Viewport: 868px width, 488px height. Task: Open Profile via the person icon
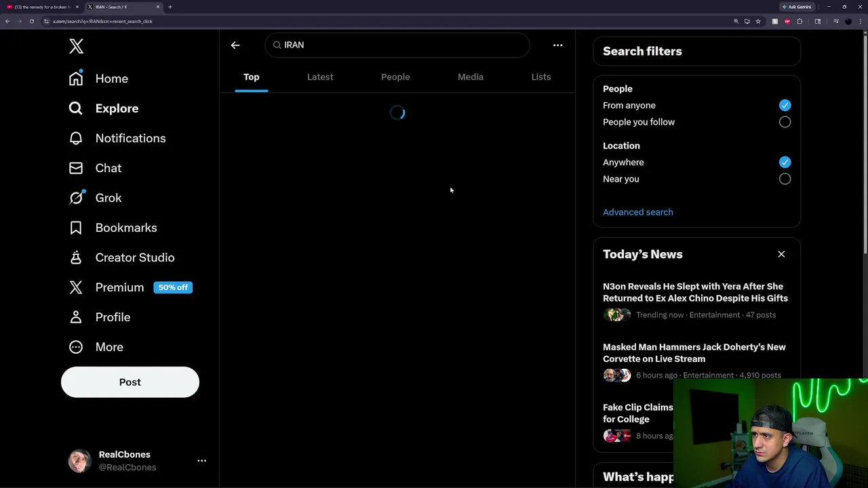pos(76,317)
